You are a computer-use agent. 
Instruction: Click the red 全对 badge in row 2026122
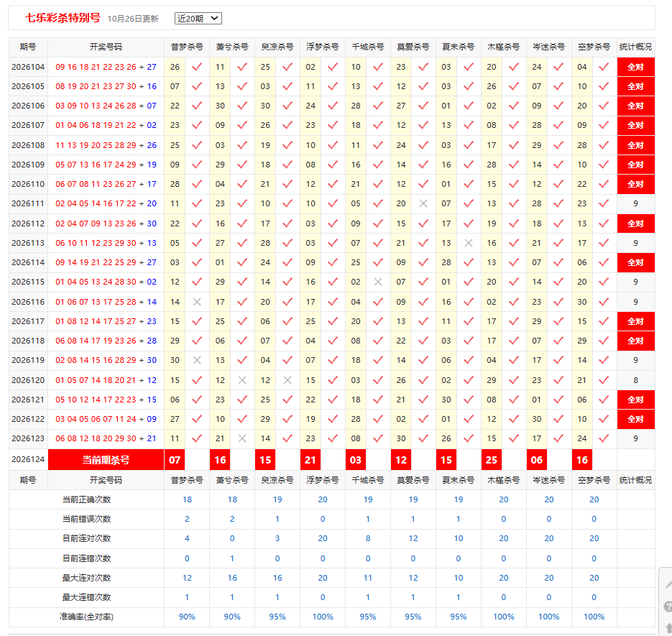pyautogui.click(x=635, y=419)
